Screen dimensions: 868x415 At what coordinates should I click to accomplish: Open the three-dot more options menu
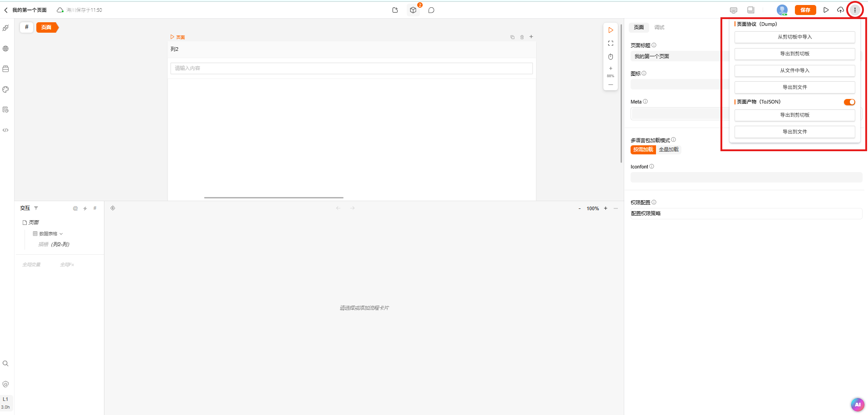[x=855, y=10]
